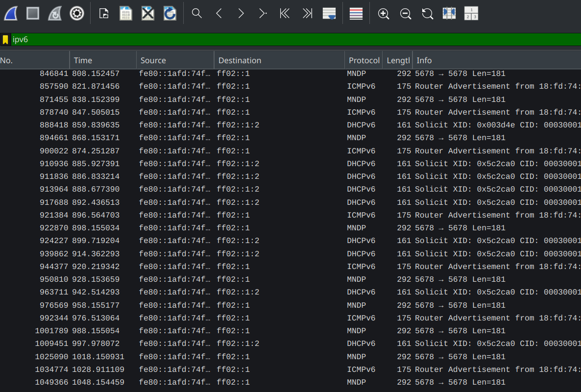Start capturing packets with the shark fin icon
581x392 pixels.
[x=11, y=13]
